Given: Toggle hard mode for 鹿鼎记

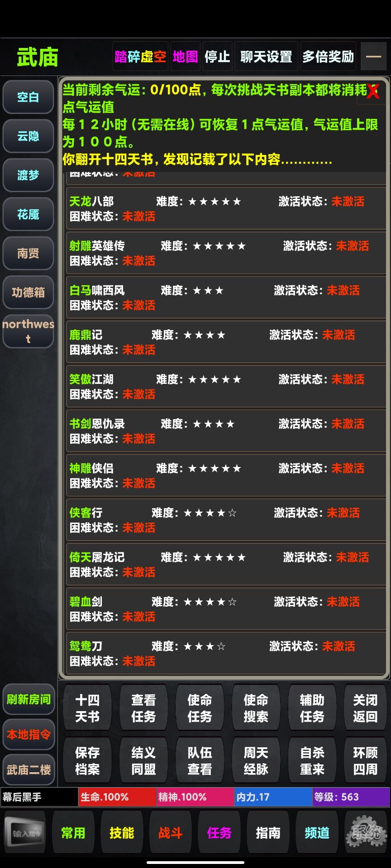Looking at the screenshot, I should click(x=139, y=349).
